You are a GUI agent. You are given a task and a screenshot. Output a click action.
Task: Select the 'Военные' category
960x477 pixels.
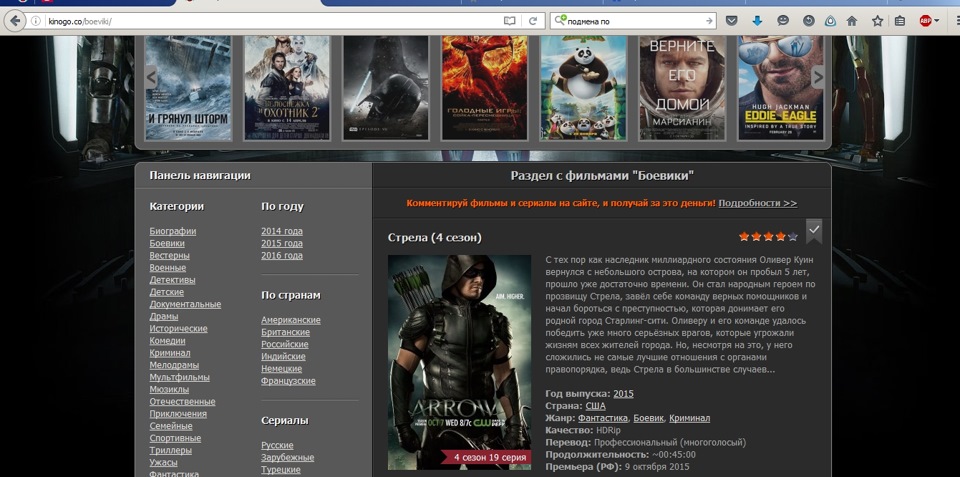coord(168,268)
